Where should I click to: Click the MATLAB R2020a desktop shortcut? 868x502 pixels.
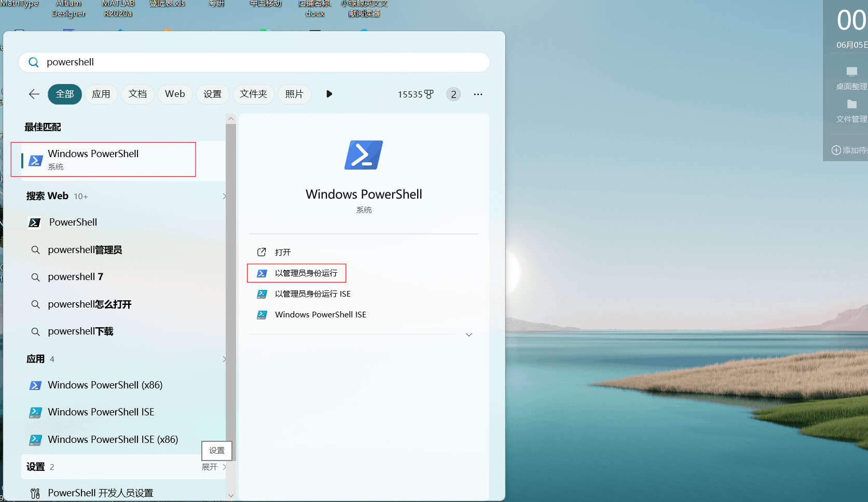118,8
